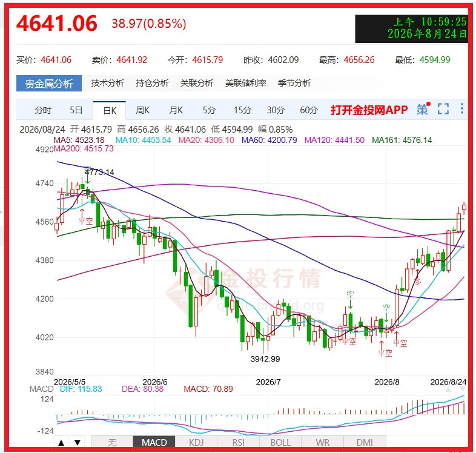476x453 pixels.
Task: Click the change value 38.97(0.85%)
Action: coord(149,24)
